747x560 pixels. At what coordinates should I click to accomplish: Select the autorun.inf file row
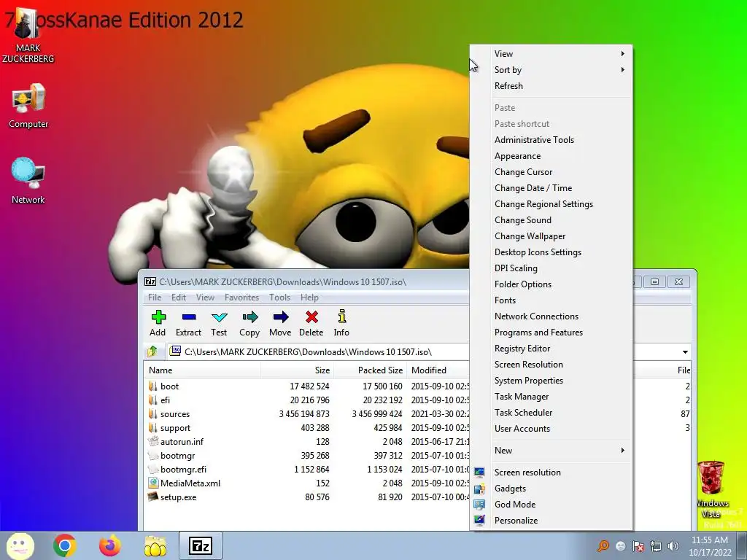click(306, 441)
